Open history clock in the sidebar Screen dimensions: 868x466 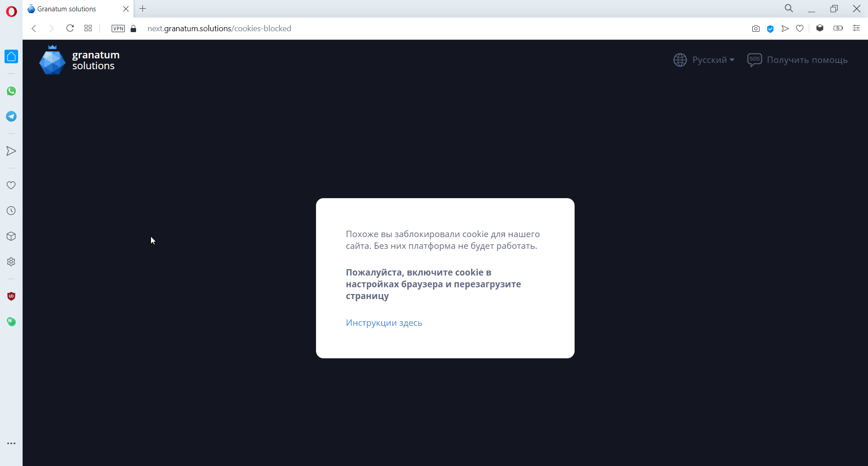11,211
